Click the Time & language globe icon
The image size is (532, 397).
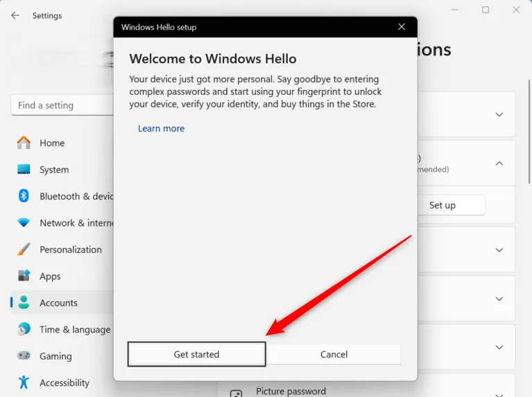(x=24, y=329)
